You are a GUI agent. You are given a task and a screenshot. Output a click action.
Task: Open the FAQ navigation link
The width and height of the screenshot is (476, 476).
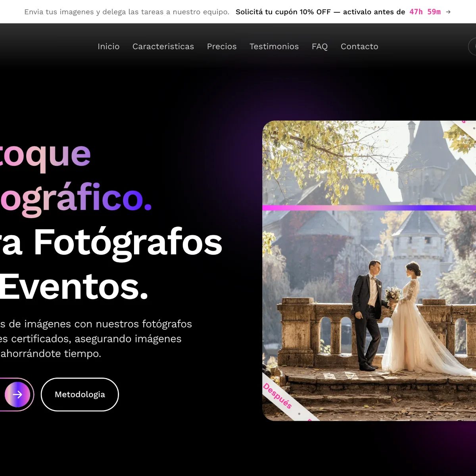tap(320, 46)
